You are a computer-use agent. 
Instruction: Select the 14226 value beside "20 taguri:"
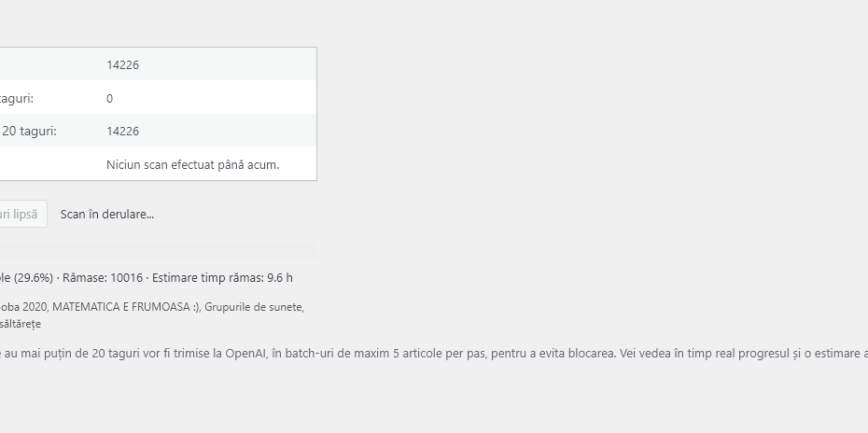[x=123, y=132]
